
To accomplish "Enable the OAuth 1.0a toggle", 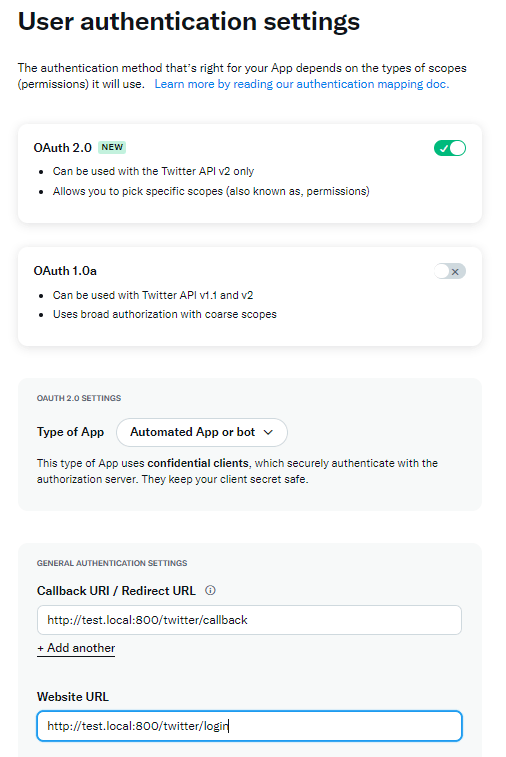I will tap(450, 271).
